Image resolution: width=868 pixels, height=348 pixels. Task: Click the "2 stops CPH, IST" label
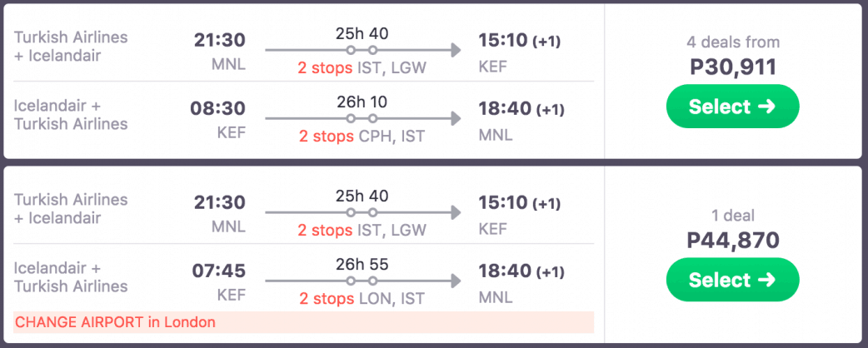click(362, 136)
